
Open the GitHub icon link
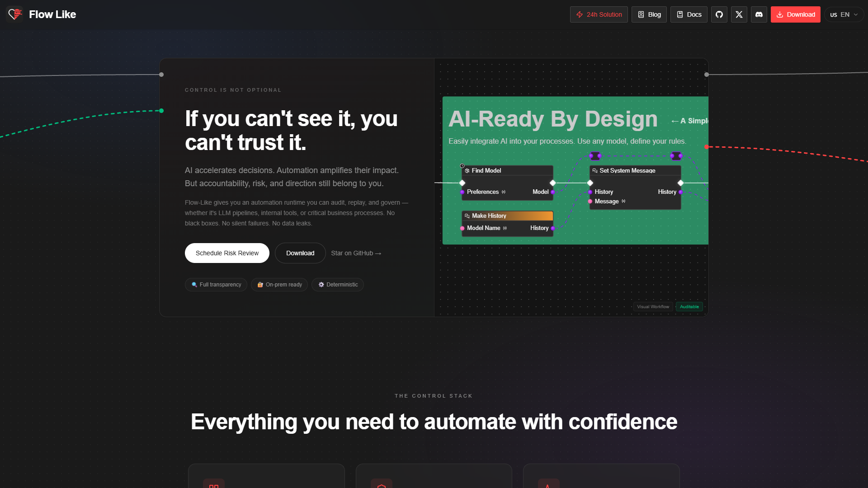pyautogui.click(x=719, y=14)
